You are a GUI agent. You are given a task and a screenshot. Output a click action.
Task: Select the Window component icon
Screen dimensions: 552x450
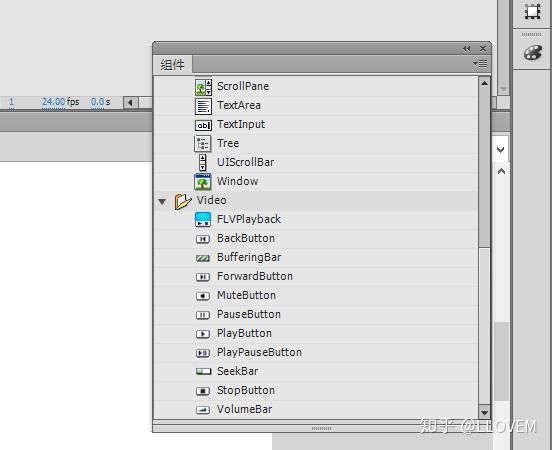(203, 182)
